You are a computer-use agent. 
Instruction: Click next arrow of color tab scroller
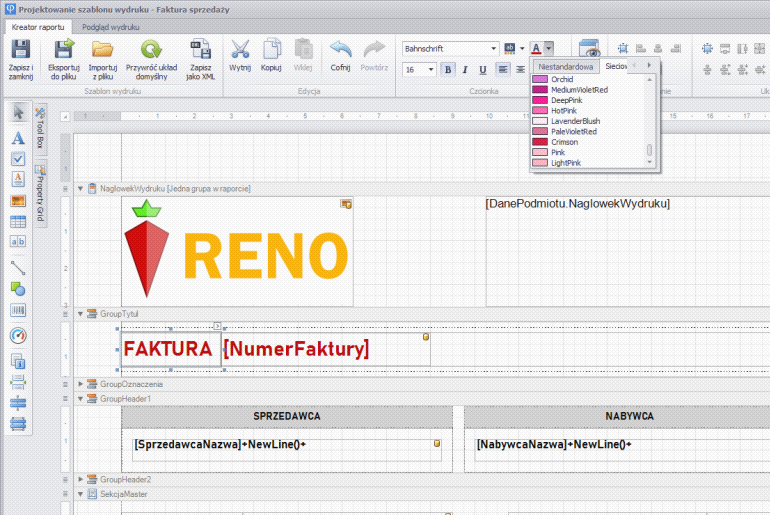tap(649, 65)
